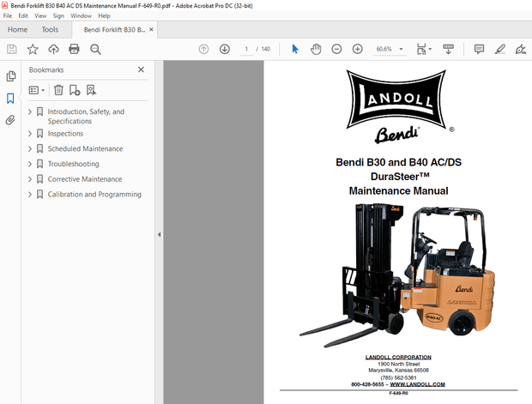Viewport: 532px width, 404px height.
Task: Jump to Troubleshooting bookmark
Action: coord(73,164)
